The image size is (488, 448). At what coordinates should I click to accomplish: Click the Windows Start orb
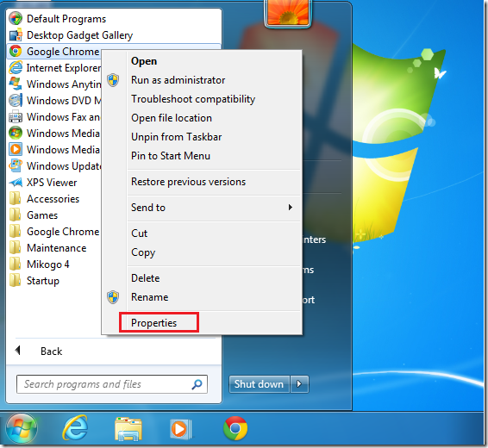click(x=22, y=428)
